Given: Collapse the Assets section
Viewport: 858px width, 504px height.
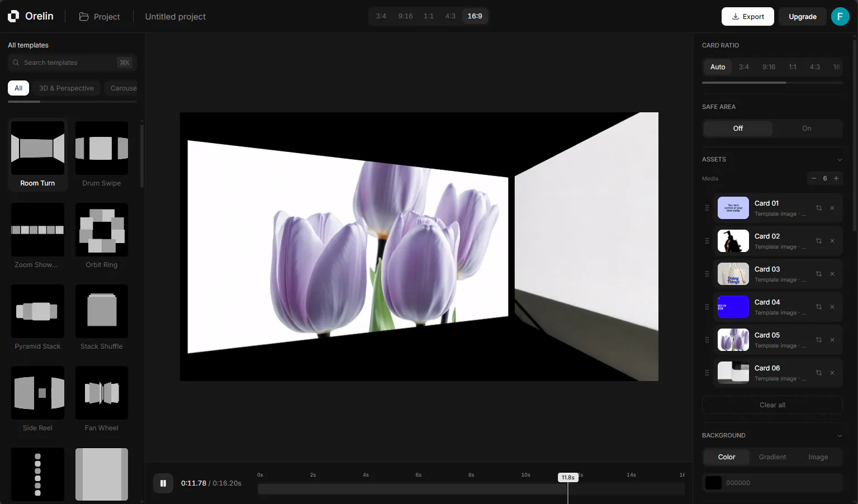Looking at the screenshot, I should pos(840,160).
